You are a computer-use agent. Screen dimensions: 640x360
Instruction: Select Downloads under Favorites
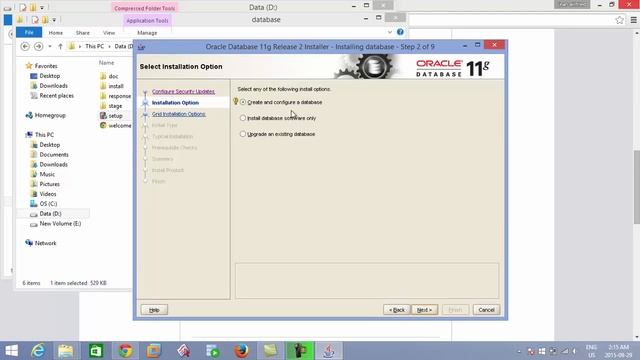pyautogui.click(x=53, y=86)
